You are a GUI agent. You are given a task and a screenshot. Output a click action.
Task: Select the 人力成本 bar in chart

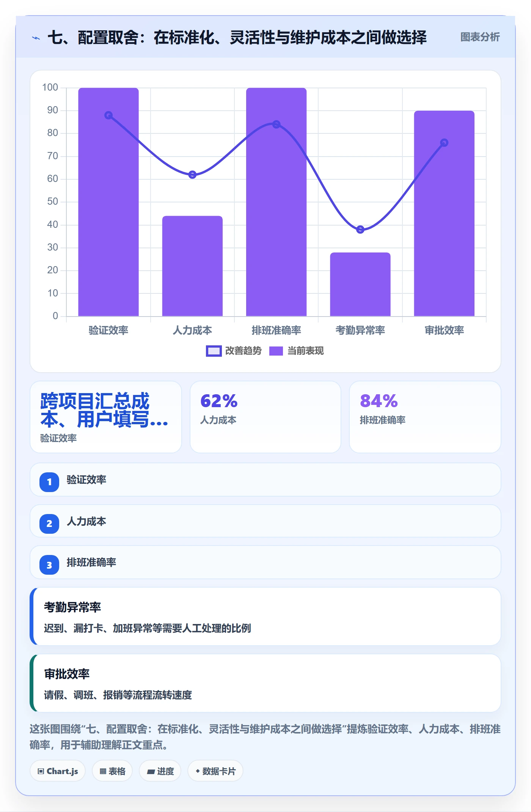pyautogui.click(x=192, y=266)
